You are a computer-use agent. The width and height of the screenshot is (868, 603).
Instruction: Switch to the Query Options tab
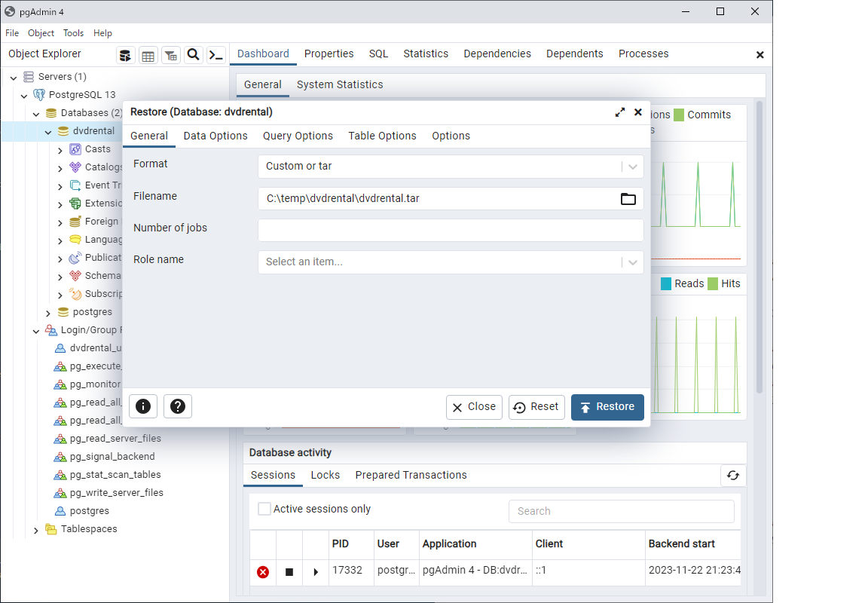(298, 136)
